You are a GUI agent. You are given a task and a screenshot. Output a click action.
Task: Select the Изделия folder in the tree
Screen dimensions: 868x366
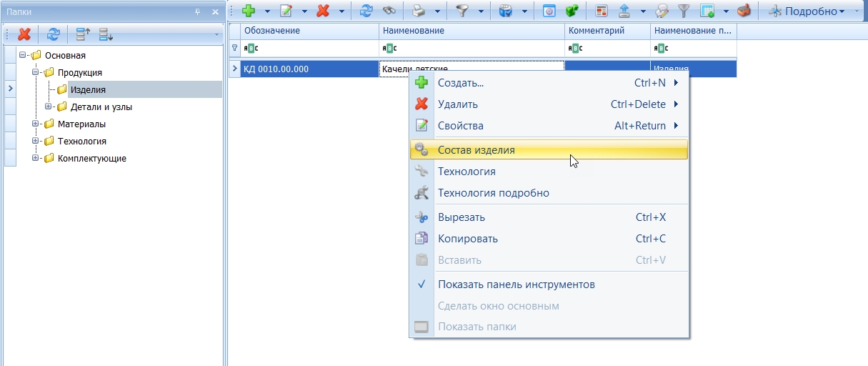(88, 89)
